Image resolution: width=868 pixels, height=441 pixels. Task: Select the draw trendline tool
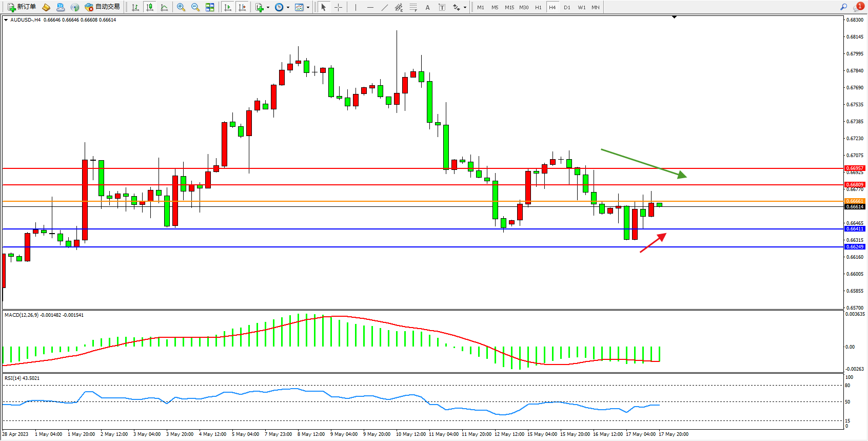coord(384,7)
